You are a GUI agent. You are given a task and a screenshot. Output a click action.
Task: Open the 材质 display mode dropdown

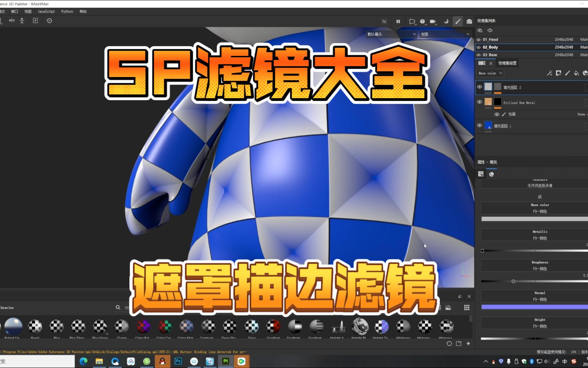(445, 34)
